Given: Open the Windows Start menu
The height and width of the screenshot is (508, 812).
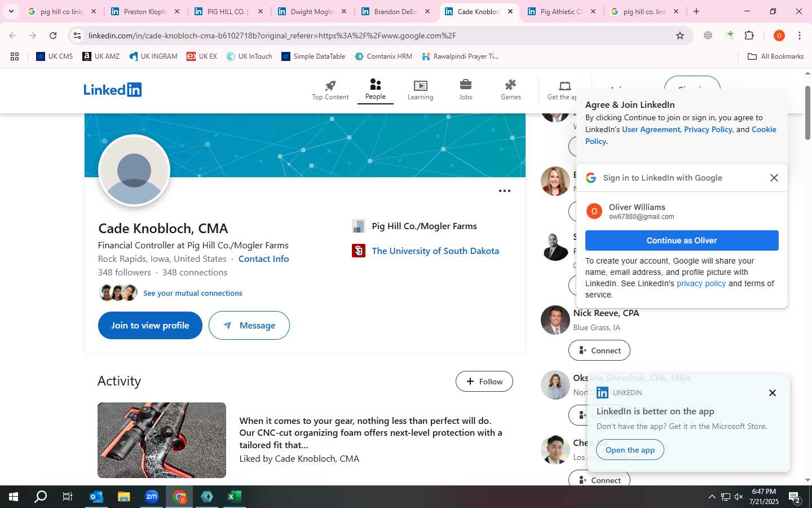Looking at the screenshot, I should [14, 497].
